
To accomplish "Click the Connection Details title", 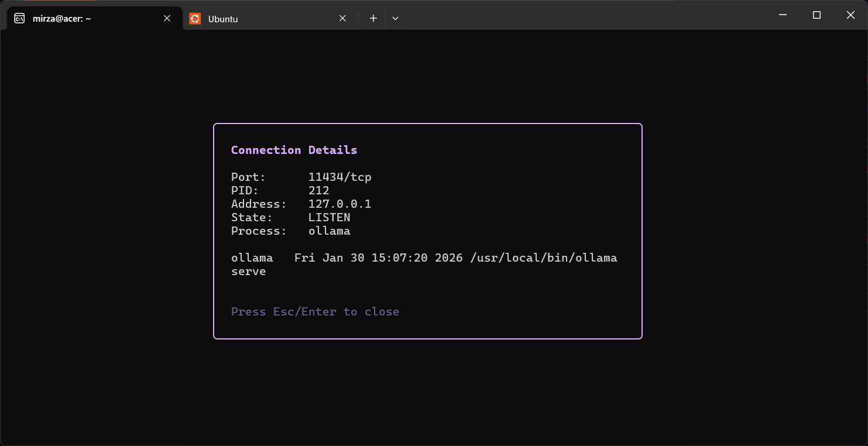I will pos(294,150).
